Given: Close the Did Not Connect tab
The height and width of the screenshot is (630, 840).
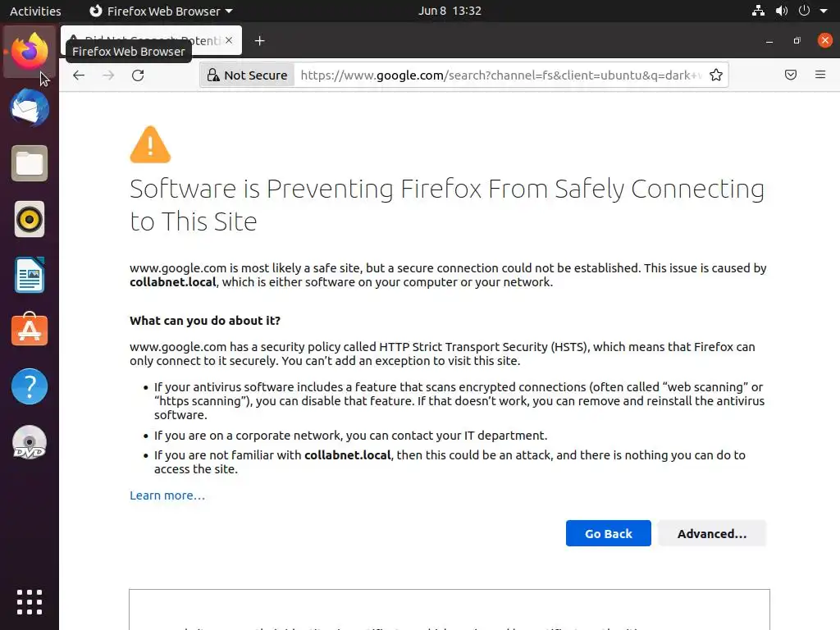Looking at the screenshot, I should (229, 40).
